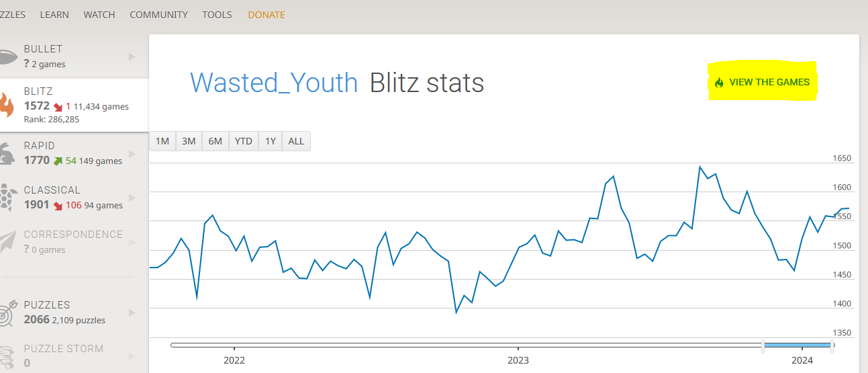Click the left handle of range slider

(x=763, y=346)
